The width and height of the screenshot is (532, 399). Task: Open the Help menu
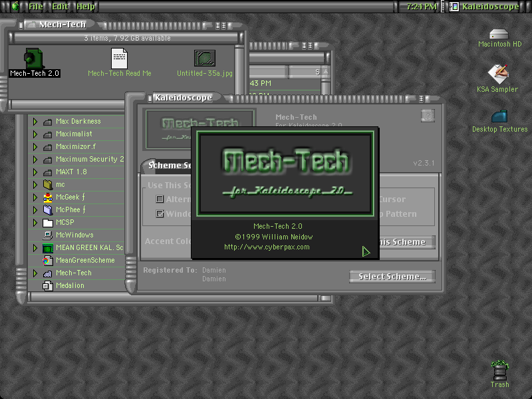[x=86, y=7]
